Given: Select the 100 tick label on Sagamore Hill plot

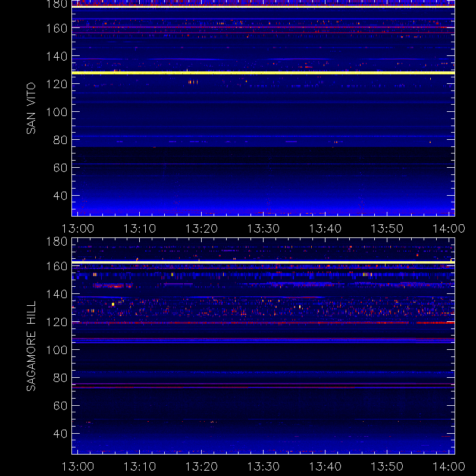Looking at the screenshot, I should click(x=57, y=350).
